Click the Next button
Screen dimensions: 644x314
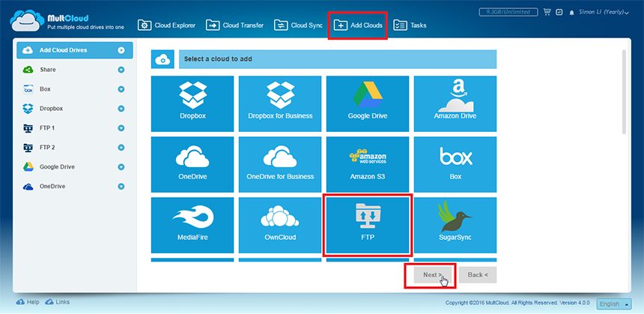pos(433,275)
